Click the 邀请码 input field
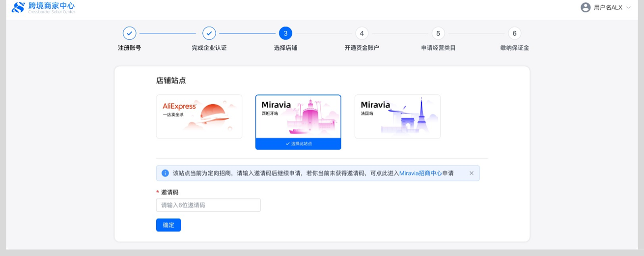The height and width of the screenshot is (256, 644). pyautogui.click(x=208, y=205)
